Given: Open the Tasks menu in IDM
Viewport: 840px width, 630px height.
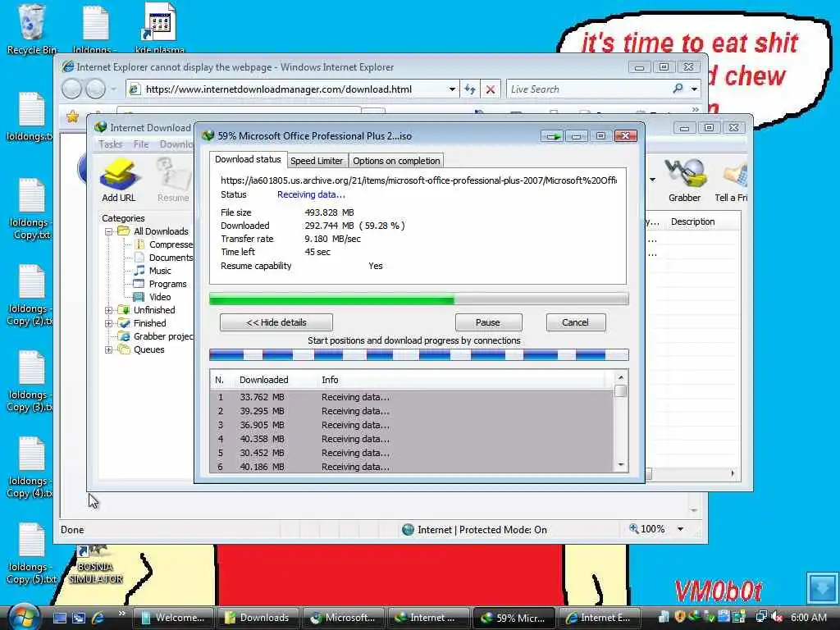Looking at the screenshot, I should pyautogui.click(x=111, y=144).
